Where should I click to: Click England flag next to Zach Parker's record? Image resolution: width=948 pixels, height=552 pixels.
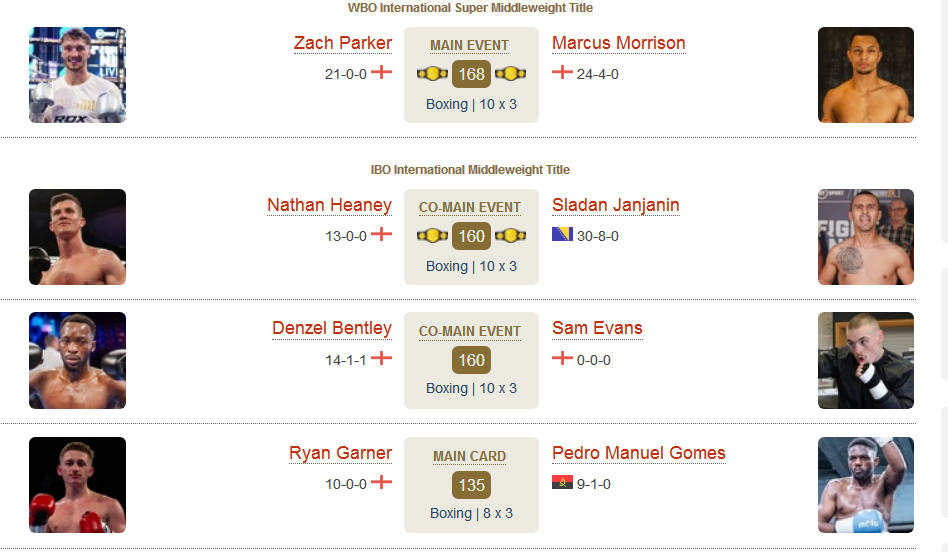click(x=381, y=73)
